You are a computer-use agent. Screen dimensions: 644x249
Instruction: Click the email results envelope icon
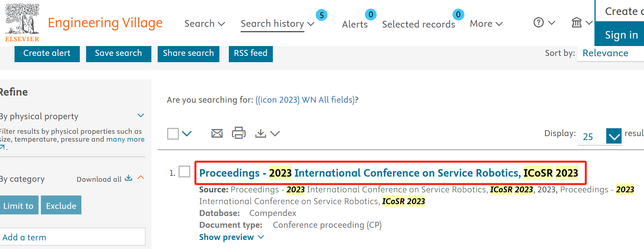tap(217, 133)
